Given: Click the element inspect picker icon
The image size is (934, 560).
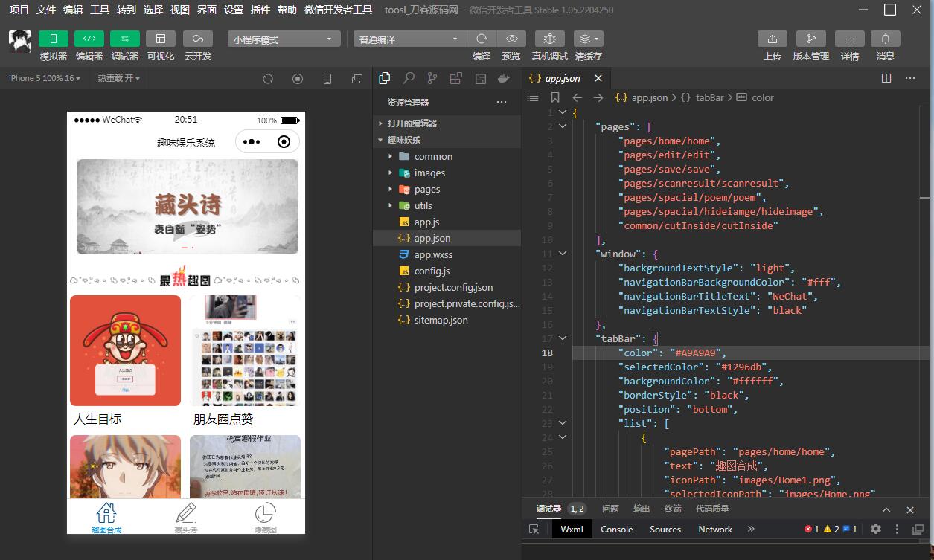Looking at the screenshot, I should pos(534,530).
